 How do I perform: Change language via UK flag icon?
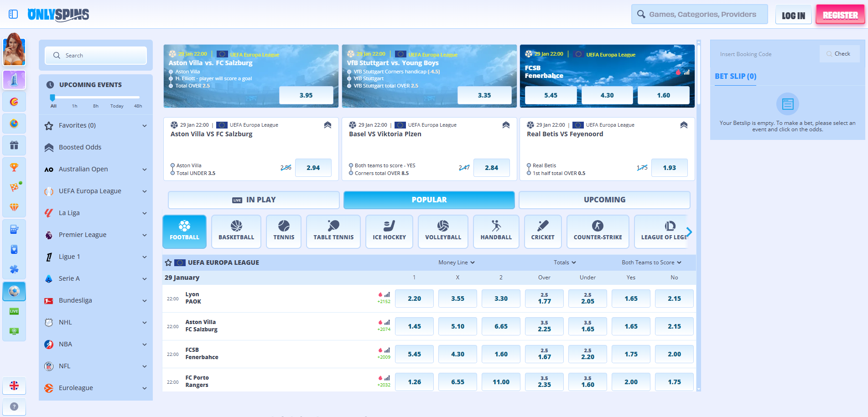14,386
